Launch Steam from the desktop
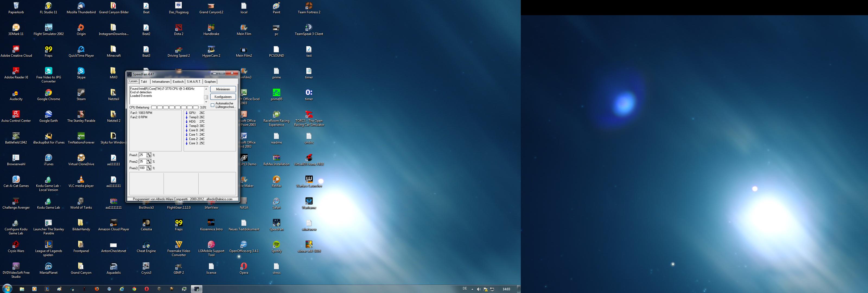868x293 pixels. (x=81, y=93)
